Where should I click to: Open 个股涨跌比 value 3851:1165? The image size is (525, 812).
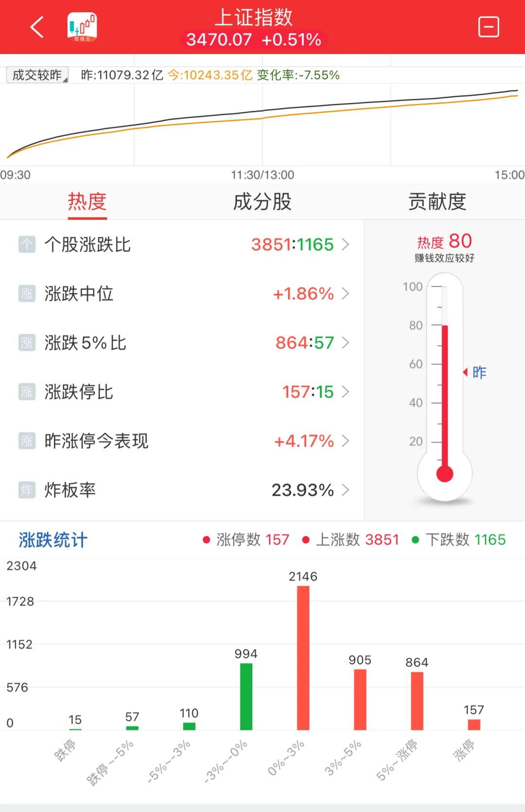293,244
